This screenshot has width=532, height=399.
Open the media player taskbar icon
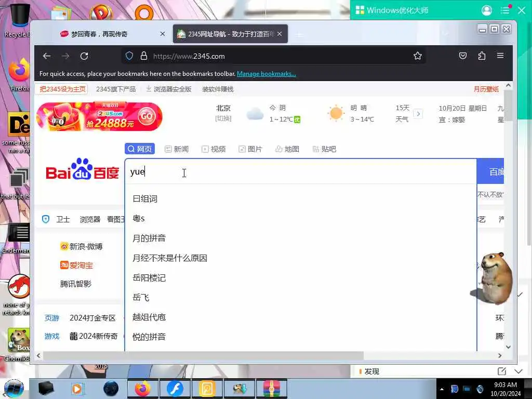point(78,389)
